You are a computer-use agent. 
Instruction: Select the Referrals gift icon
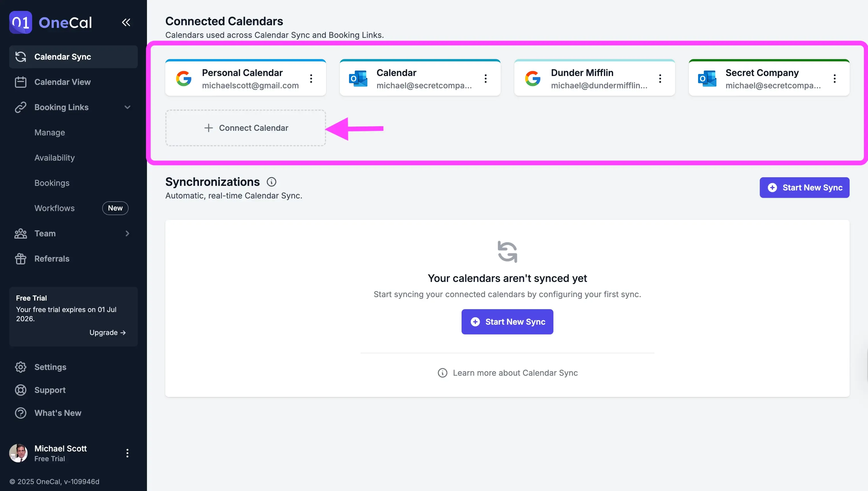(21, 259)
